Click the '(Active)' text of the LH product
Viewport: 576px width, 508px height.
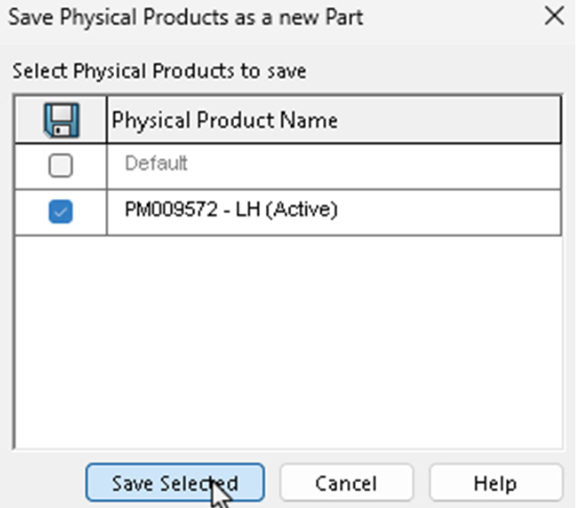tap(301, 210)
